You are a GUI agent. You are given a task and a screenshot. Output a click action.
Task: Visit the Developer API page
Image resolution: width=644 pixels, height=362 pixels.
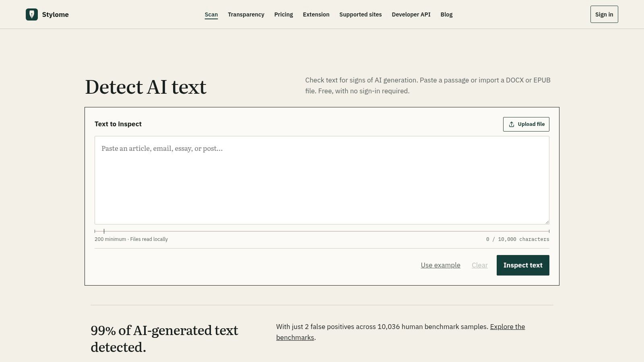click(x=411, y=14)
